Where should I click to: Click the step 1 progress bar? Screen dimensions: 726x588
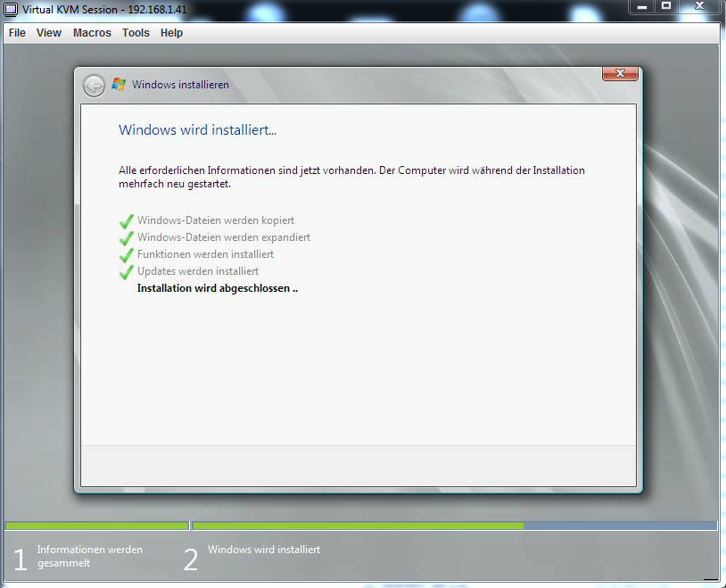click(x=96, y=526)
